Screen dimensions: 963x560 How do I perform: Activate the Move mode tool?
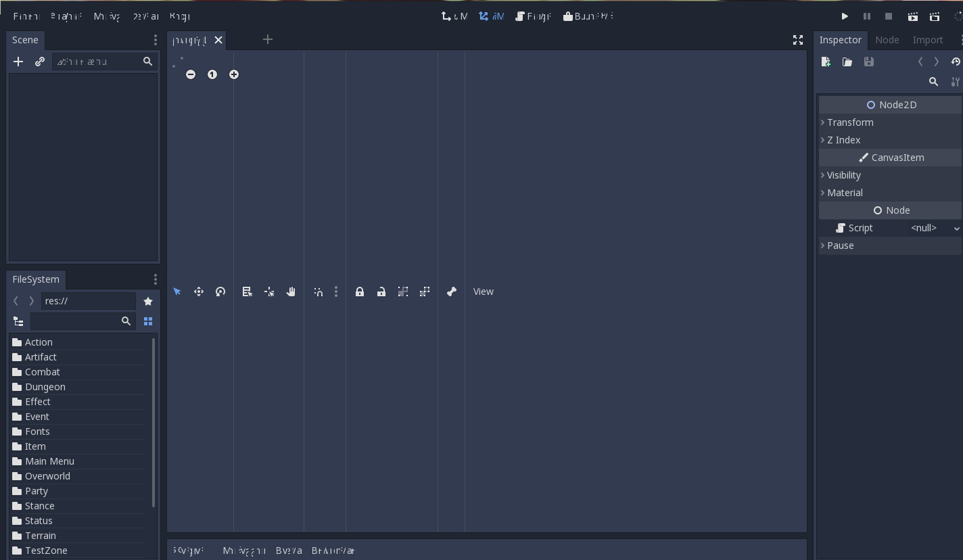(x=199, y=291)
